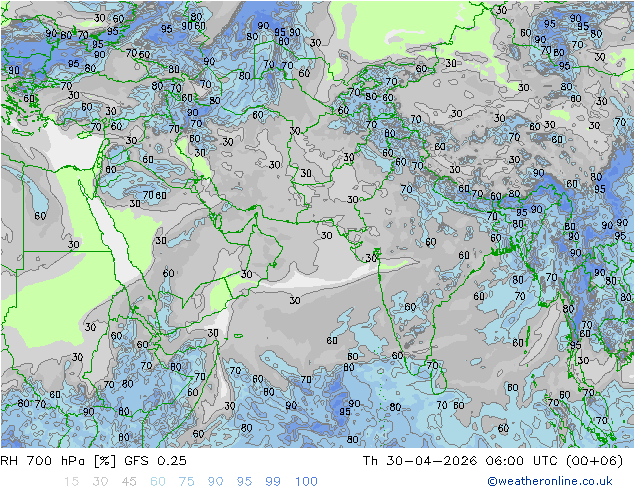Click the legend value 15

pyautogui.click(x=71, y=482)
